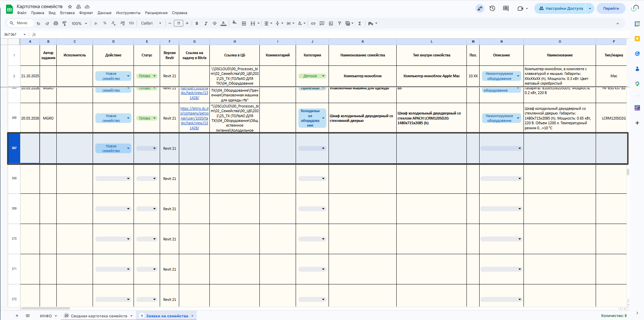The width and height of the screenshot is (644, 320).
Task: Open the fill color picker
Action: 234,24
